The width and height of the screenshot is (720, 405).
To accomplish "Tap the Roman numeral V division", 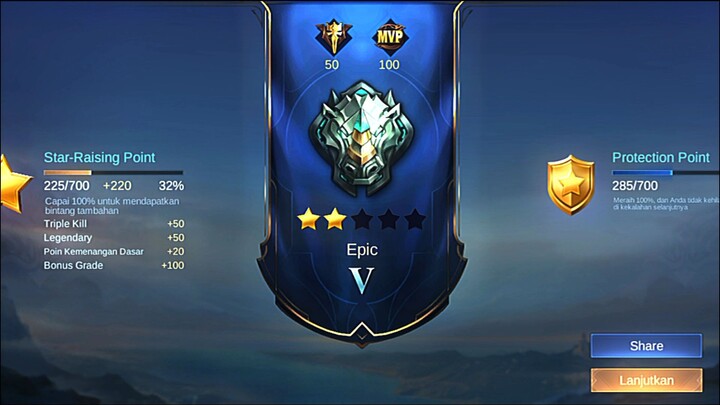I will click(x=361, y=280).
